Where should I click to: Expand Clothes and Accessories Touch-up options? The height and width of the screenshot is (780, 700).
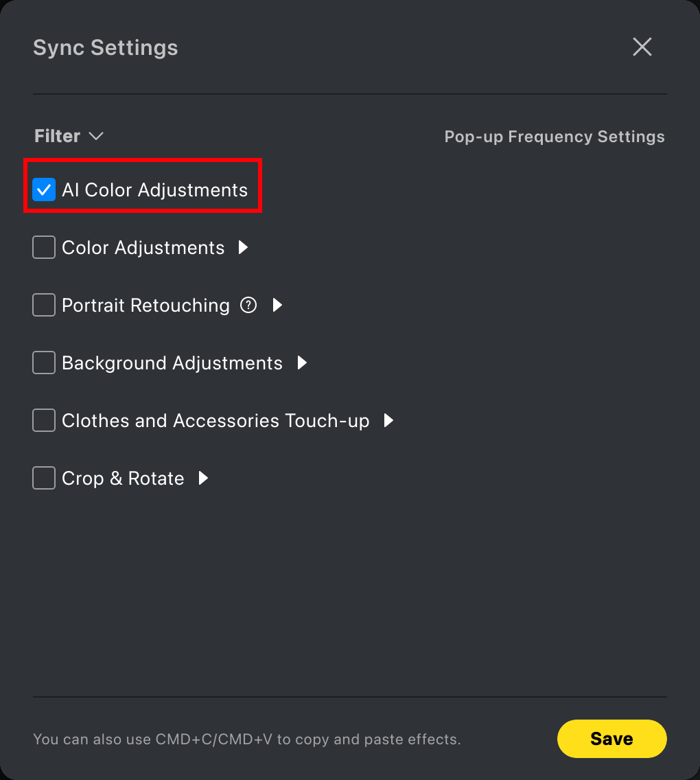point(388,420)
